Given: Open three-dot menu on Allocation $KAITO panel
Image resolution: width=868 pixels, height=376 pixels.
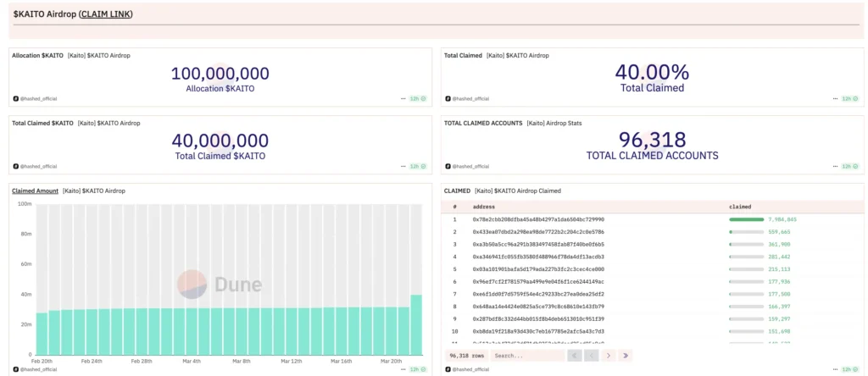Looking at the screenshot, I should pyautogui.click(x=403, y=99).
